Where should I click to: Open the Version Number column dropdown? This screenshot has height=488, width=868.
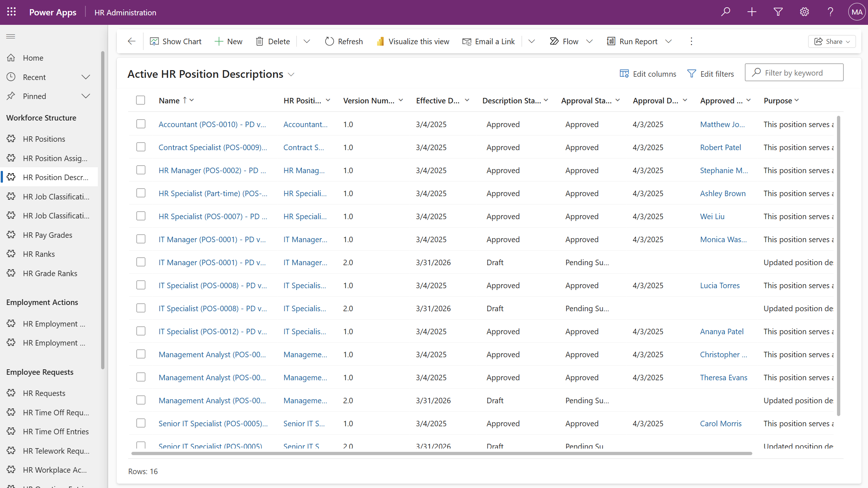401,100
